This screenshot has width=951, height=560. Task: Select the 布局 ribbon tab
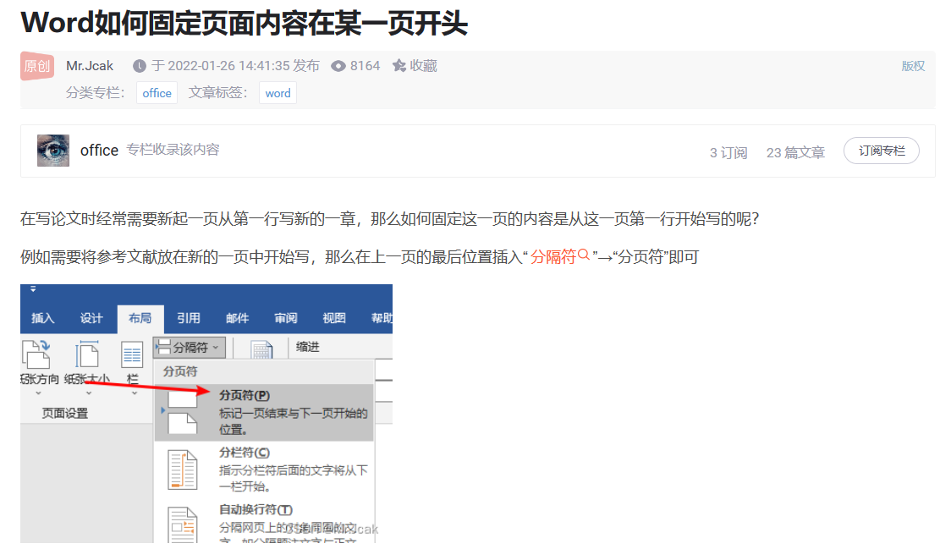tap(140, 318)
